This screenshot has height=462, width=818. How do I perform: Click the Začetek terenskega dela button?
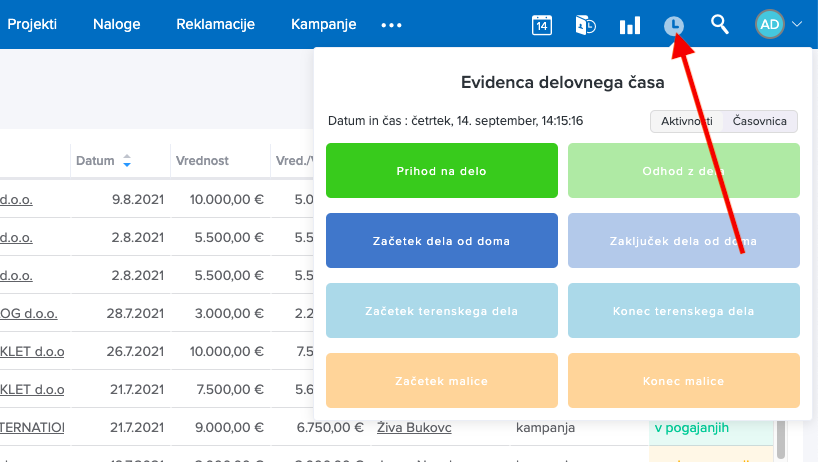pyautogui.click(x=442, y=311)
